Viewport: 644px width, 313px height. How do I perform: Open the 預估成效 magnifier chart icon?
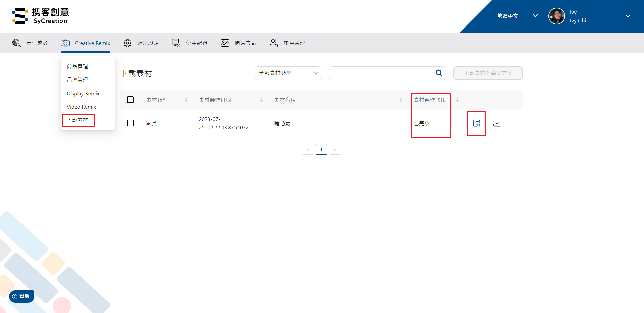pos(16,43)
